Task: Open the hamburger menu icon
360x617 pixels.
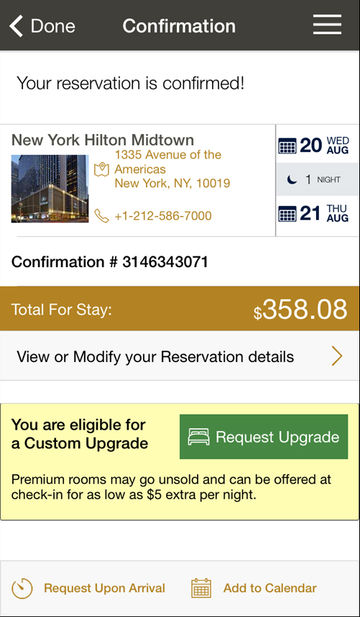Action: [x=327, y=25]
